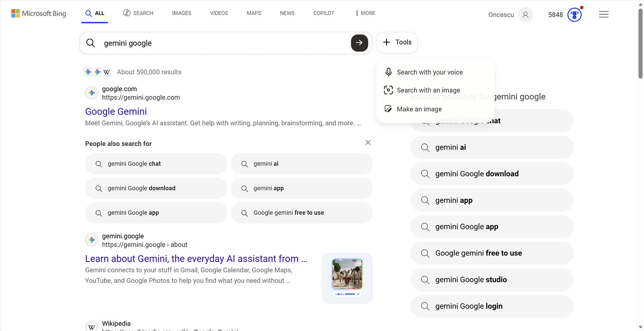Select suggestion gemini app in People also search
Screen dimensions: 644x331
tap(302, 188)
